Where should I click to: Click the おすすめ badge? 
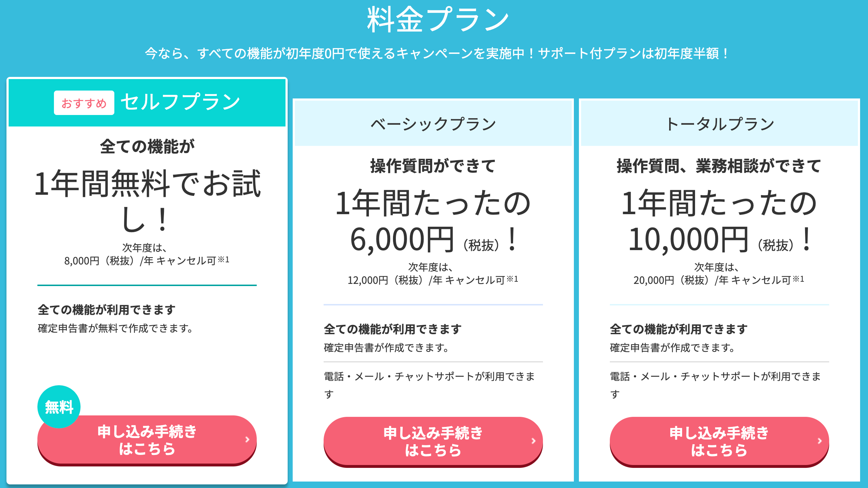(x=84, y=103)
